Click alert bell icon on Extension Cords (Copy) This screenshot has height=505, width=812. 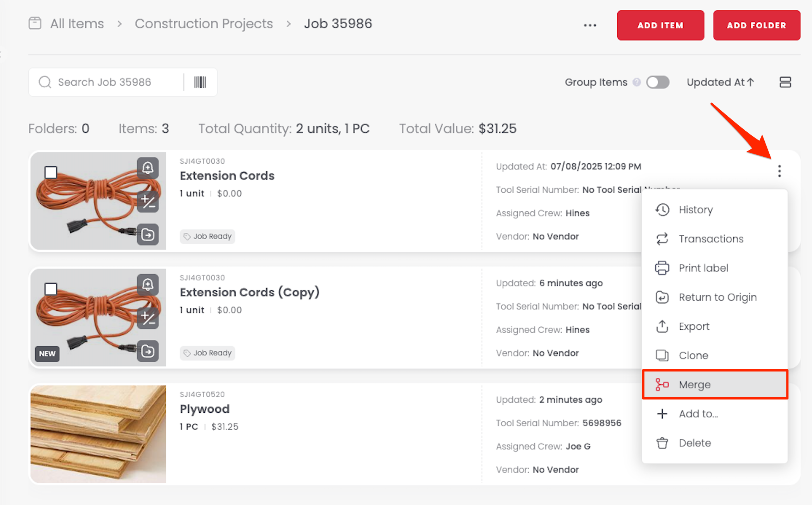pyautogui.click(x=148, y=285)
